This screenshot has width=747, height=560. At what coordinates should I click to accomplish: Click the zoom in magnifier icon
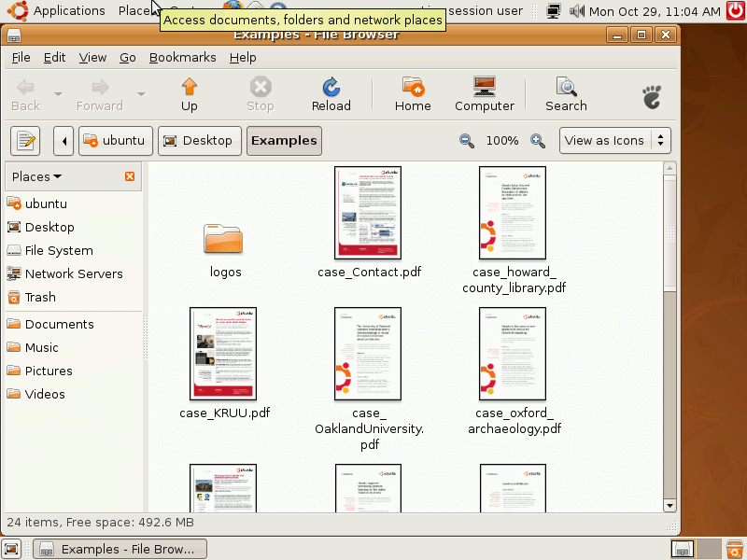coord(538,141)
